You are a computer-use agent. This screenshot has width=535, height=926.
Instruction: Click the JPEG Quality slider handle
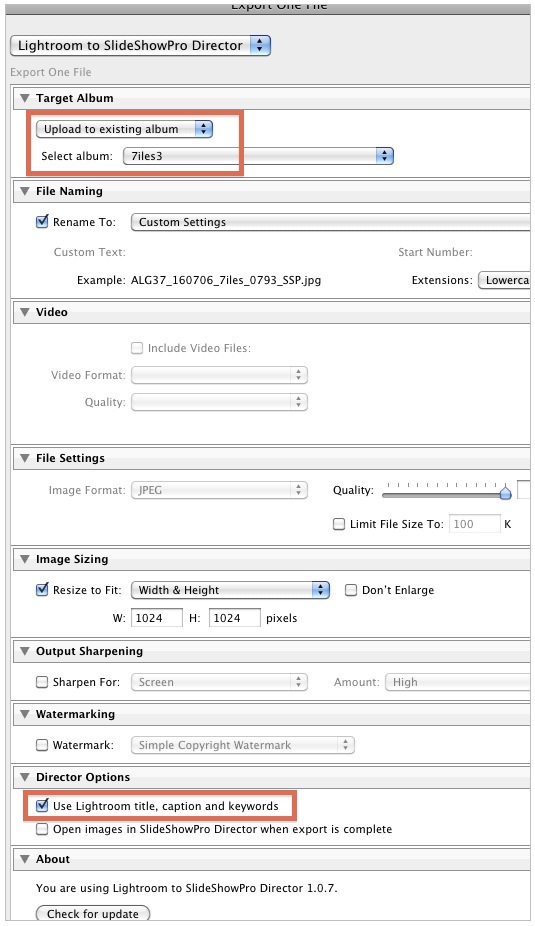[x=505, y=492]
